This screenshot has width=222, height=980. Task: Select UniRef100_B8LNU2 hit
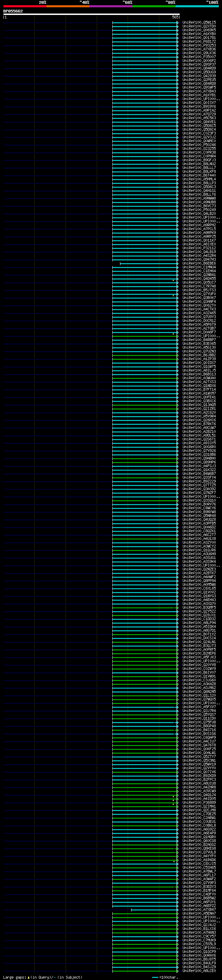click(x=199, y=164)
